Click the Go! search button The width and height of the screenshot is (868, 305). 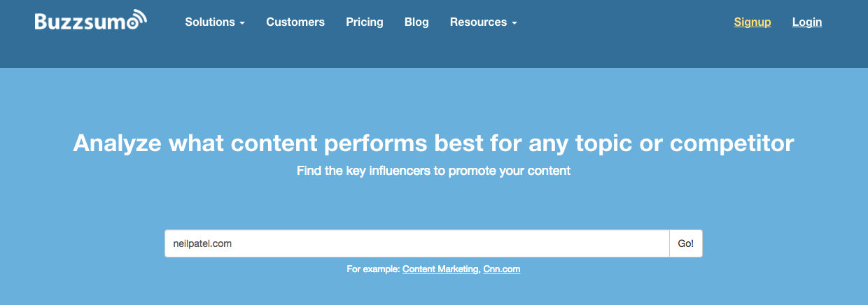pyautogui.click(x=686, y=243)
